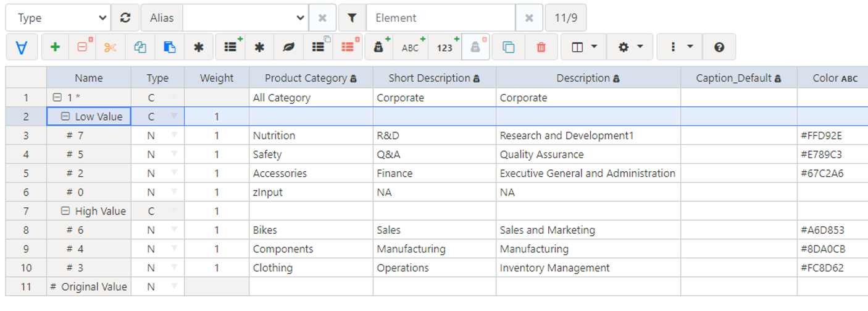Click the funnel filter icon
The height and width of the screenshot is (311, 868).
point(352,18)
